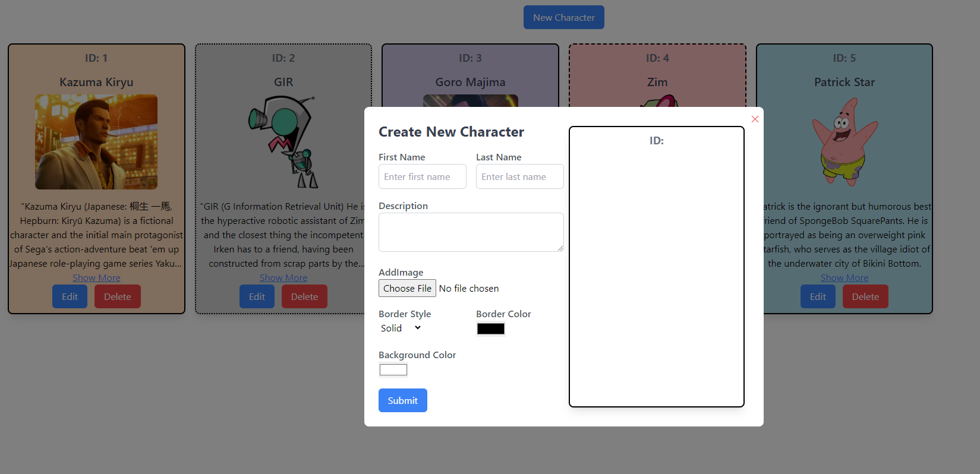Click the 'ID: 3' label
Viewport: 980px width, 474px height.
click(x=470, y=58)
